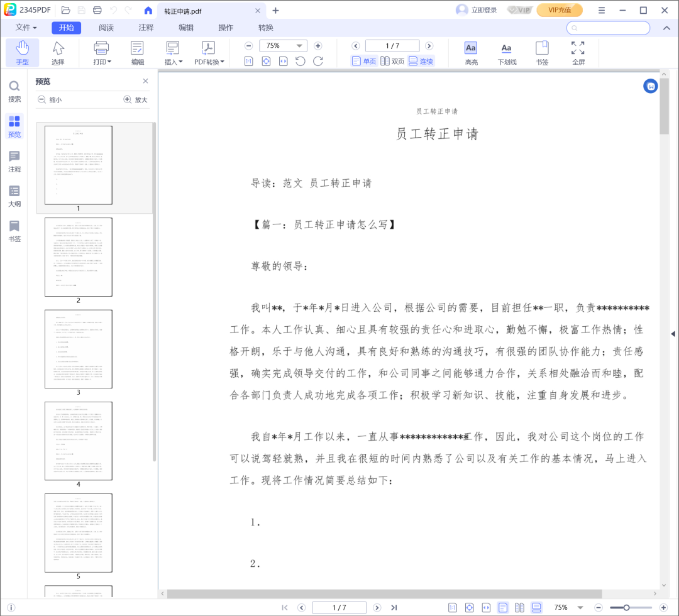Toggle single page (单页) view
679x616 pixels.
pyautogui.click(x=364, y=61)
